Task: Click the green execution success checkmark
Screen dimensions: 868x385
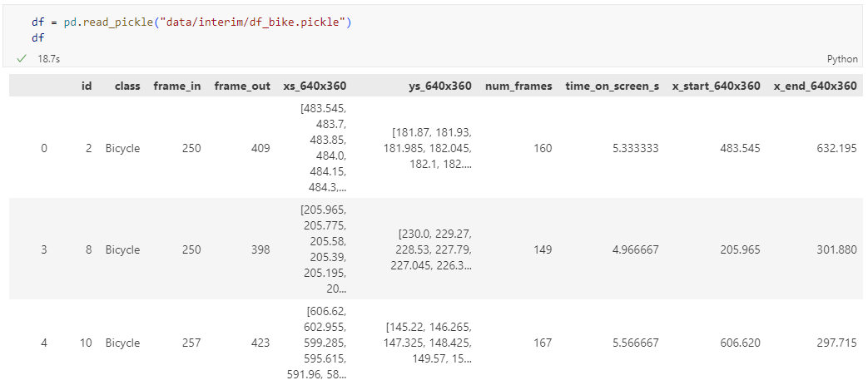Action: coord(22,59)
